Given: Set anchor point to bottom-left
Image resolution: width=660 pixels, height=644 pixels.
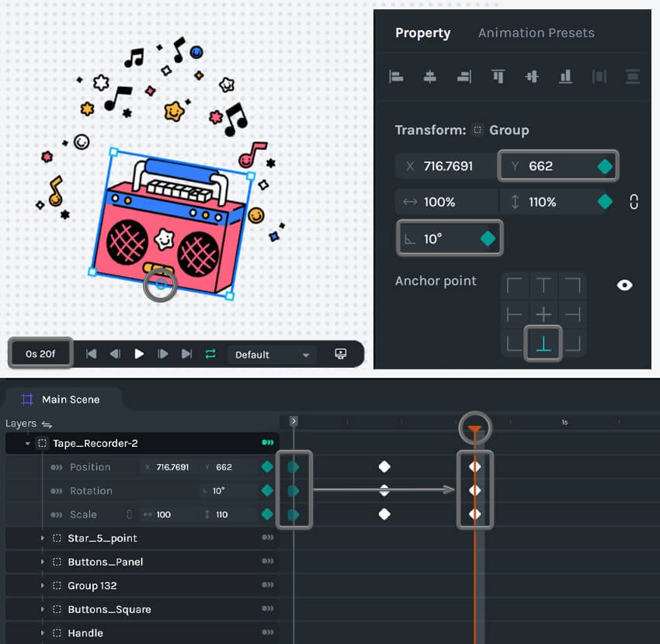Looking at the screenshot, I should pyautogui.click(x=514, y=343).
